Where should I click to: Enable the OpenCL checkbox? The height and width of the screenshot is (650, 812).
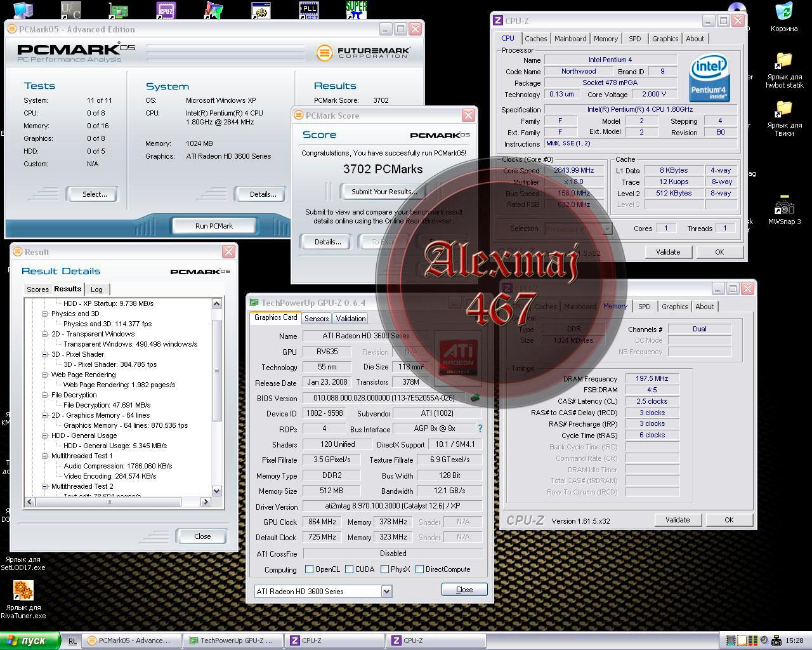click(309, 569)
